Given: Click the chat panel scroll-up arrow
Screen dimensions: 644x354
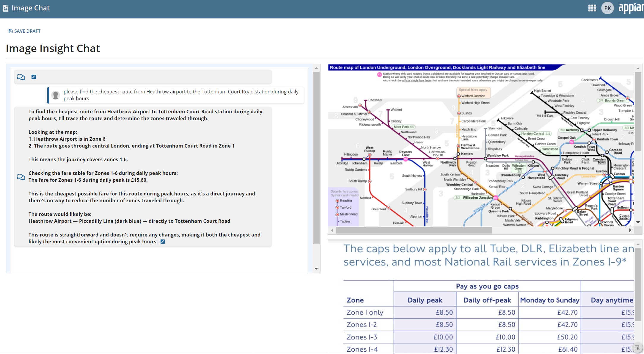Looking at the screenshot, I should tap(316, 68).
